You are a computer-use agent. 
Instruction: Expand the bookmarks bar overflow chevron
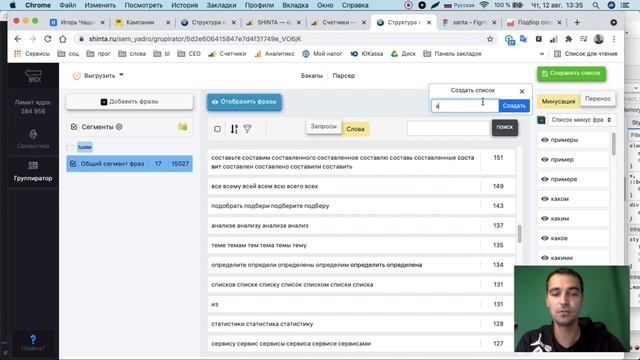pyautogui.click(x=542, y=53)
